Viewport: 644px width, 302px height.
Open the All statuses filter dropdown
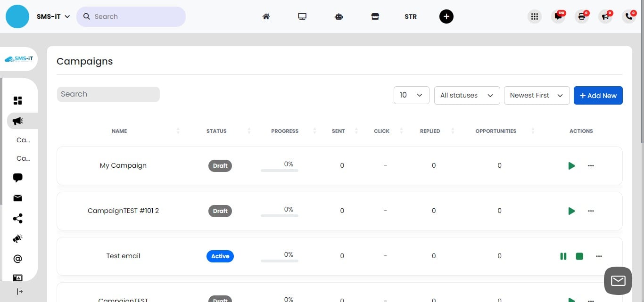coord(467,95)
